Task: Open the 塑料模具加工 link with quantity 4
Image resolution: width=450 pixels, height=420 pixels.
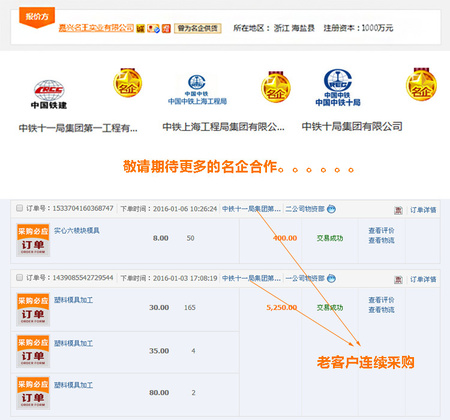Action: 73,343
